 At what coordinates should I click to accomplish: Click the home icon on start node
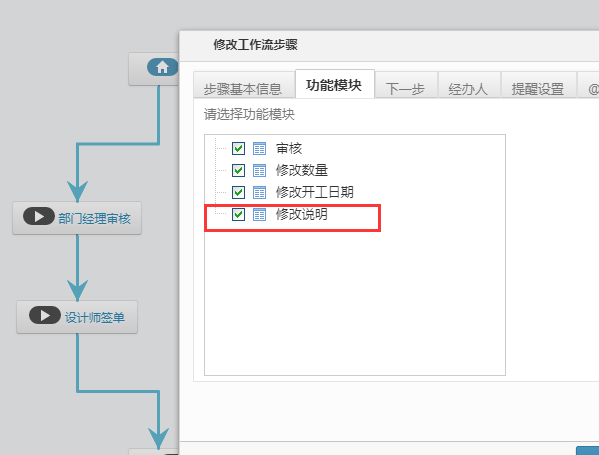[x=162, y=67]
